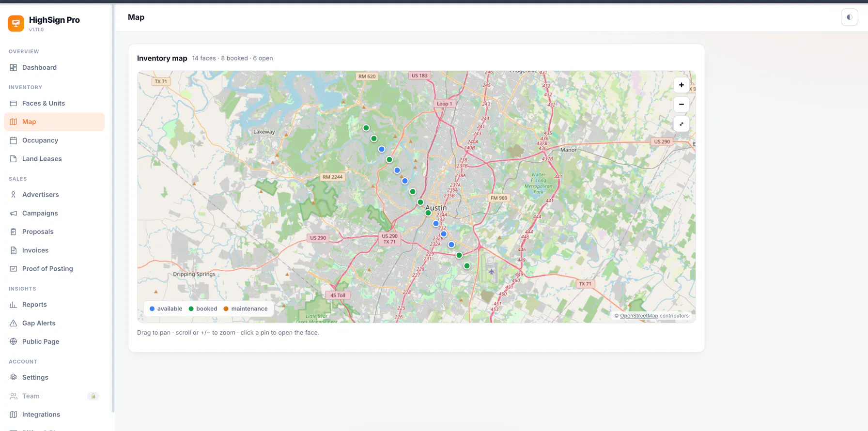Zoom out the map with the minus button
Image resolution: width=868 pixels, height=431 pixels.
(681, 104)
